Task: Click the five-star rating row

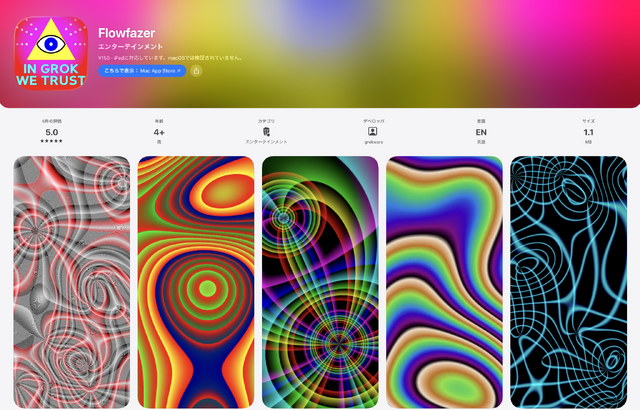Action: click(51, 141)
